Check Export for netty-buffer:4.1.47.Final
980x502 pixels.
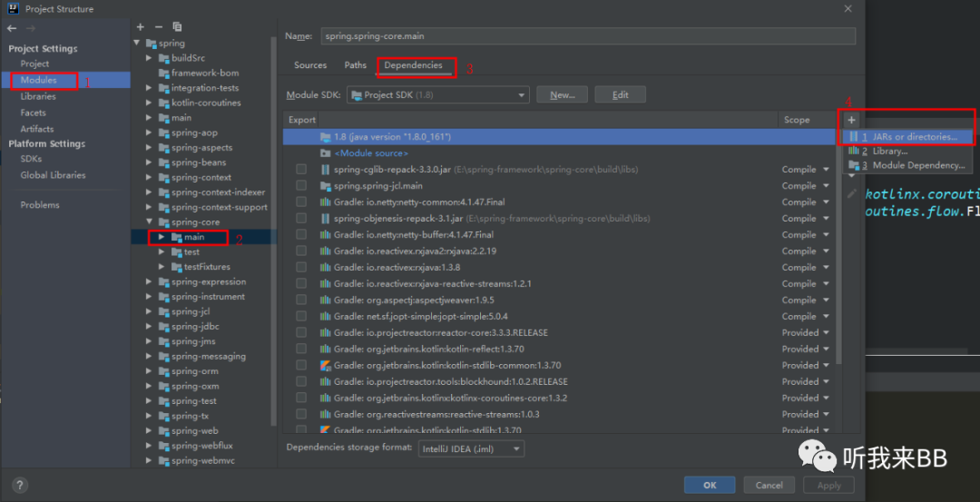(x=301, y=234)
